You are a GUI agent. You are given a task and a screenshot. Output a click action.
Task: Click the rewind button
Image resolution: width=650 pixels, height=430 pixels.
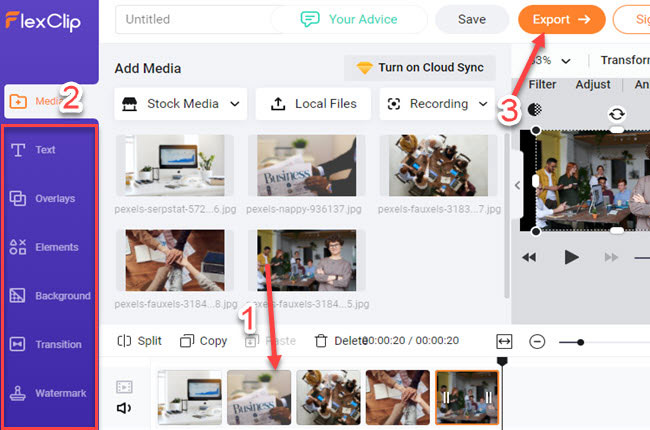click(529, 258)
